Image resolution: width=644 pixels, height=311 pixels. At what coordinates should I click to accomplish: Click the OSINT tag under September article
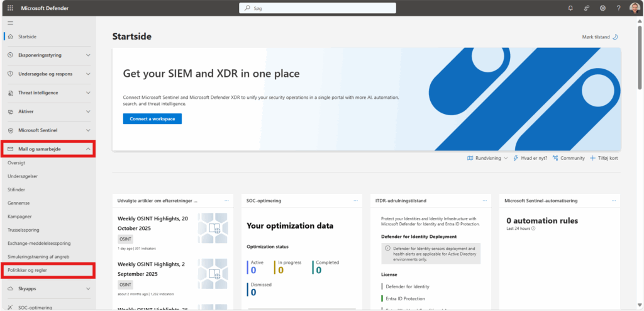tap(125, 285)
